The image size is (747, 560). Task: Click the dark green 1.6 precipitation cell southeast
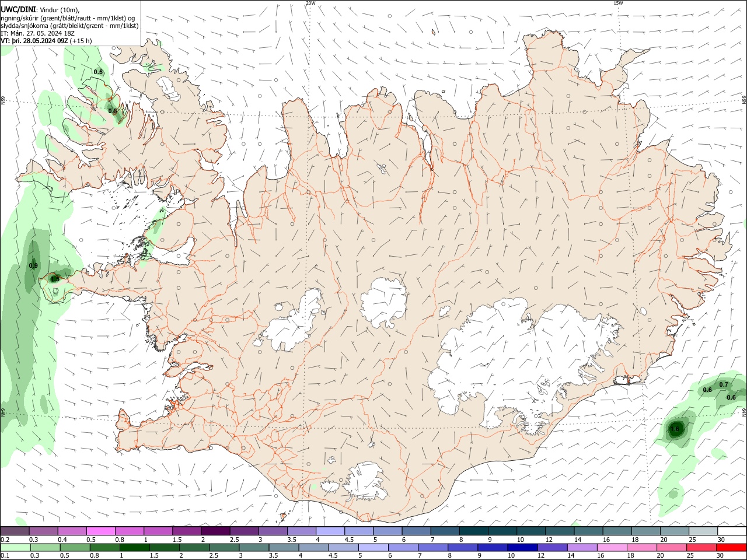pos(675,429)
